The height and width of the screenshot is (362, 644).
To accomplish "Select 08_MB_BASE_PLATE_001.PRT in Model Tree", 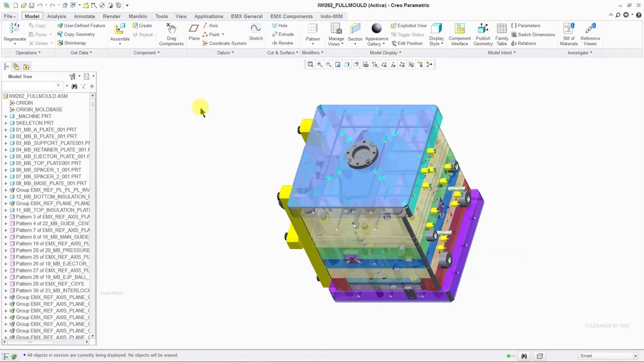I will coord(51,184).
